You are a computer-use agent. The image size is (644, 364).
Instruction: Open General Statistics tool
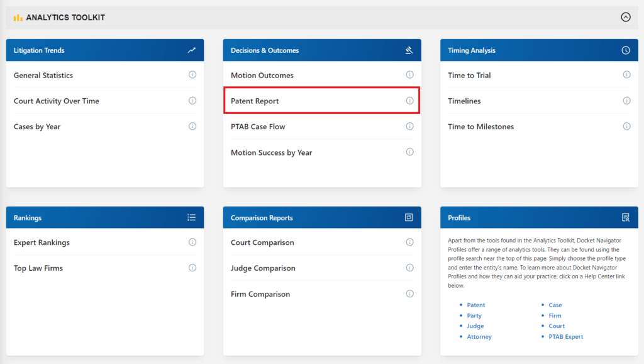point(43,76)
